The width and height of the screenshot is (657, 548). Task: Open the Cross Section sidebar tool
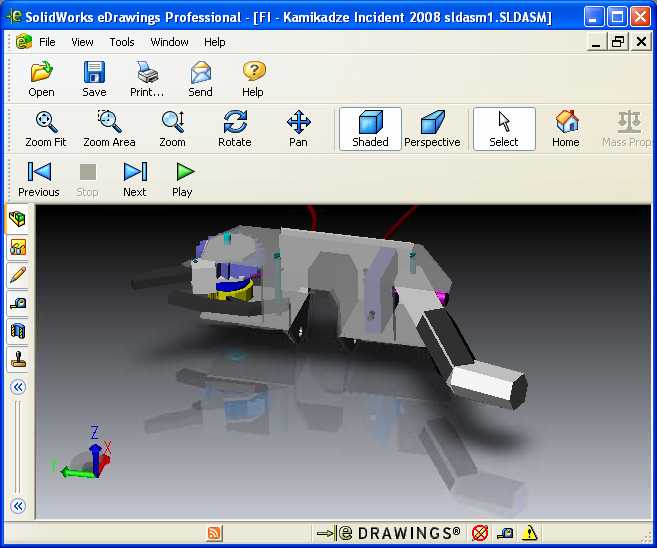[x=18, y=331]
